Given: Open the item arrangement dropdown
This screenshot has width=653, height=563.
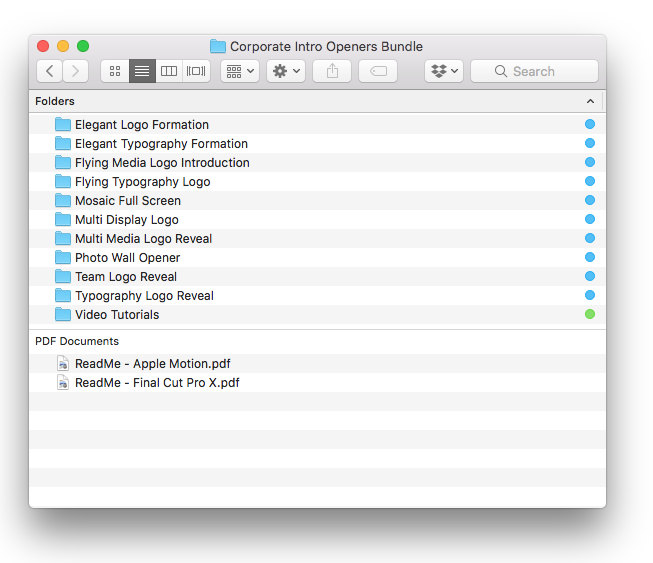Looking at the screenshot, I should click(240, 71).
